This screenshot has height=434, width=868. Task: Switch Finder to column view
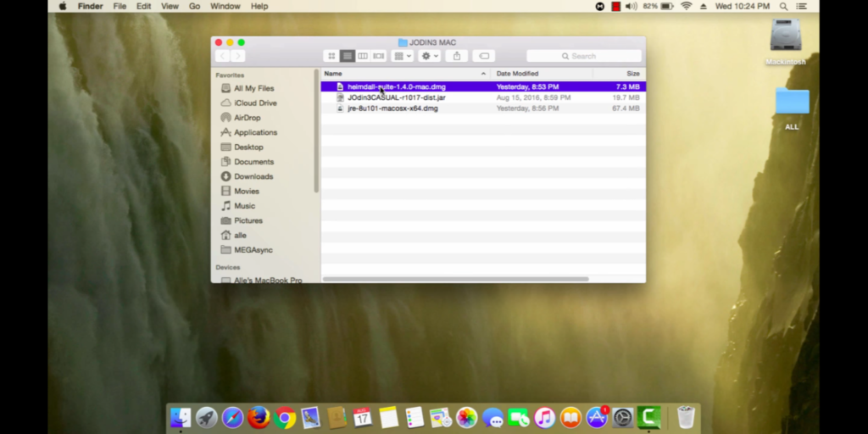pos(363,56)
